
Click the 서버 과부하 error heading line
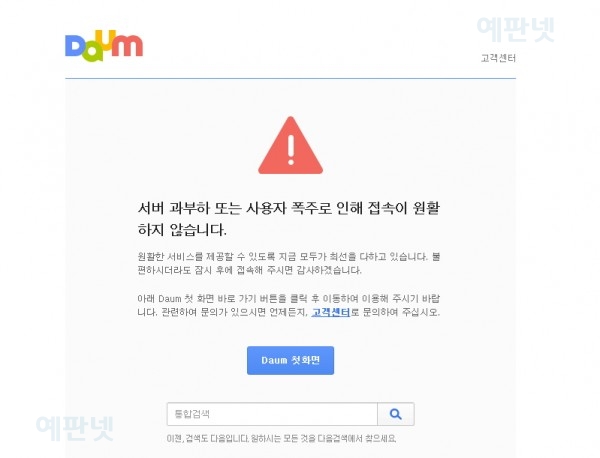coord(289,208)
